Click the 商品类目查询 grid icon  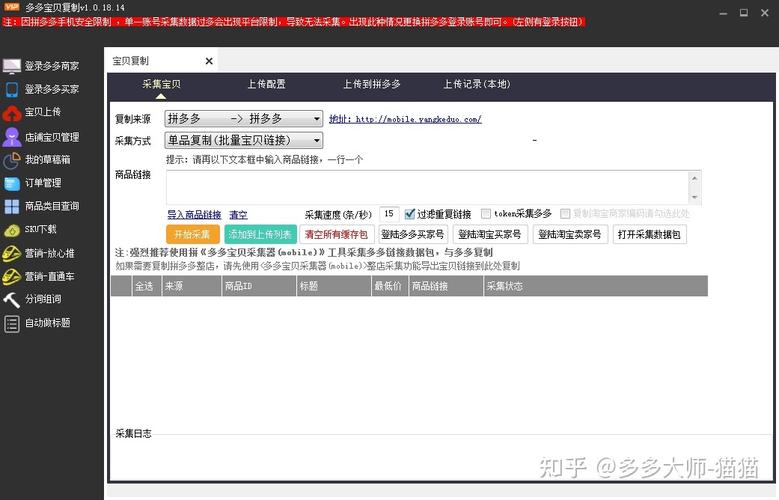[x=11, y=206]
